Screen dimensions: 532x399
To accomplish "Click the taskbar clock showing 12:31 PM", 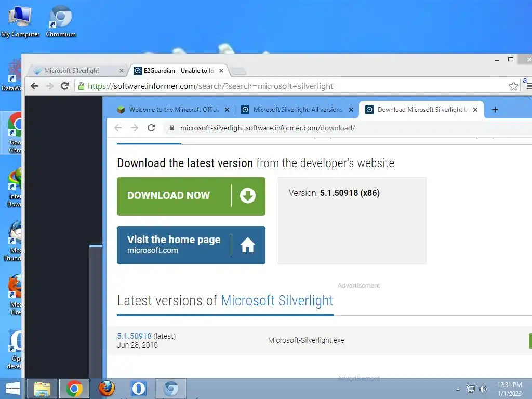I will coord(510,389).
